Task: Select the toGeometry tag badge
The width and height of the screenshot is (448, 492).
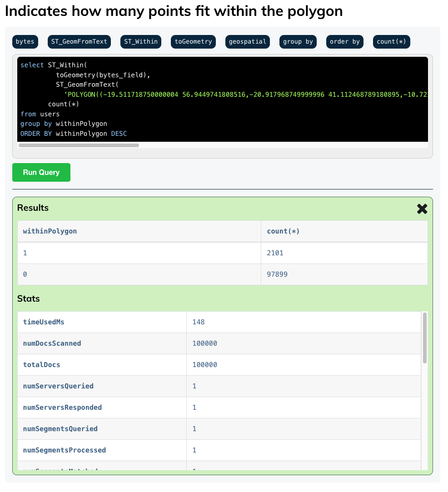Action: click(x=193, y=41)
